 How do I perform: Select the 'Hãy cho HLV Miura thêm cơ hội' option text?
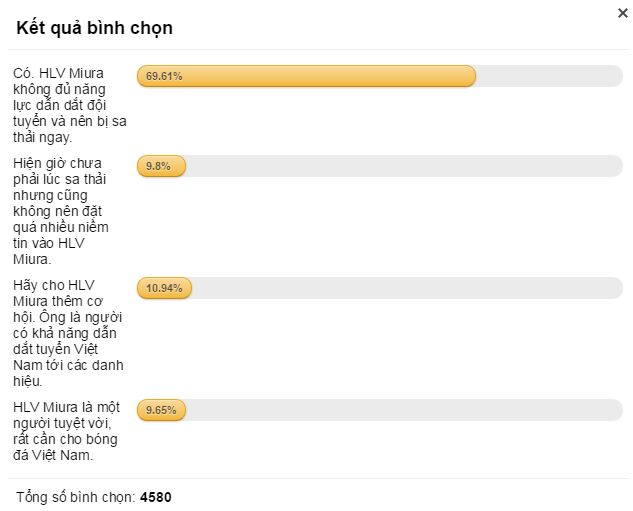pos(68,333)
